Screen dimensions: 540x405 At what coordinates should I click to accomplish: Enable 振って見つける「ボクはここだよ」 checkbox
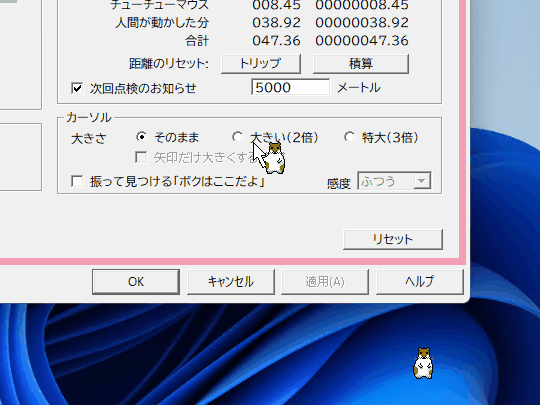click(77, 181)
